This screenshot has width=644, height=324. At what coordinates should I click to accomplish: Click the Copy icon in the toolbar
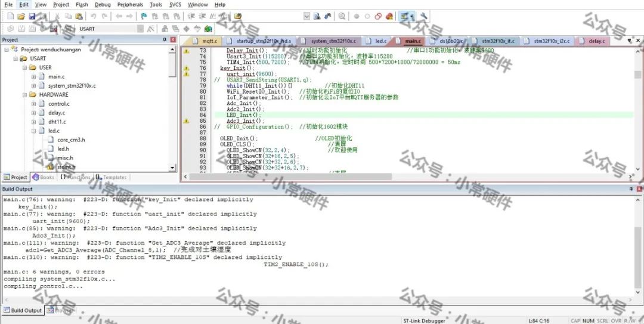68,17
